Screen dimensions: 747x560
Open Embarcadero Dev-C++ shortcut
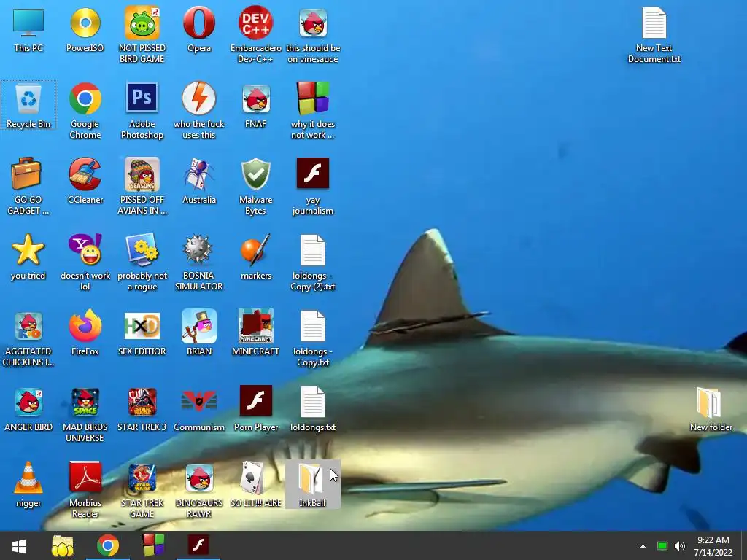point(256,35)
